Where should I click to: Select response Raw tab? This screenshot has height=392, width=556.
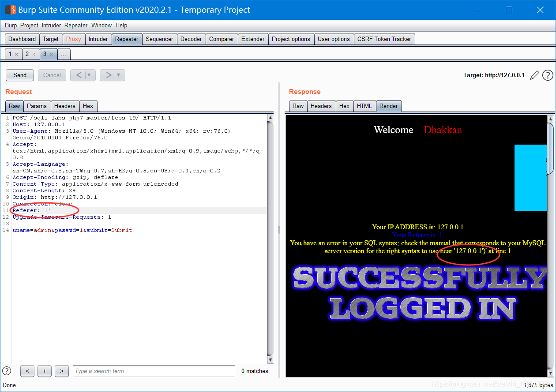(x=298, y=106)
